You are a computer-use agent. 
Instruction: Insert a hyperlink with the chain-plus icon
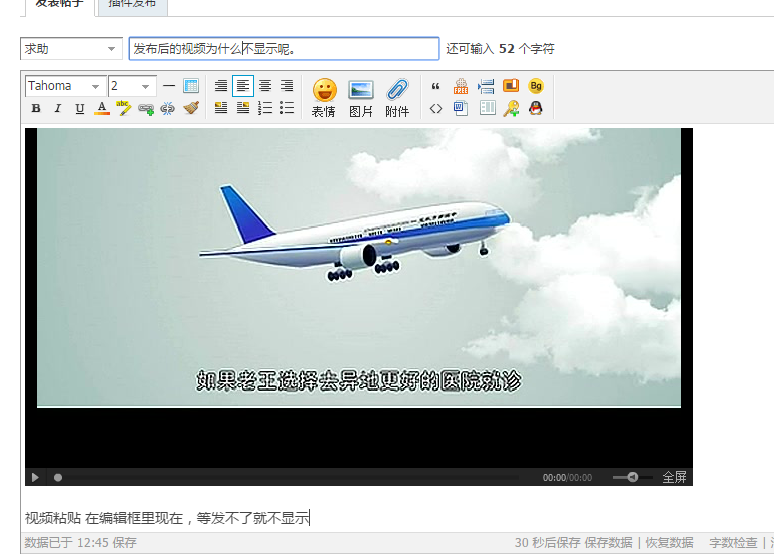[x=146, y=109]
